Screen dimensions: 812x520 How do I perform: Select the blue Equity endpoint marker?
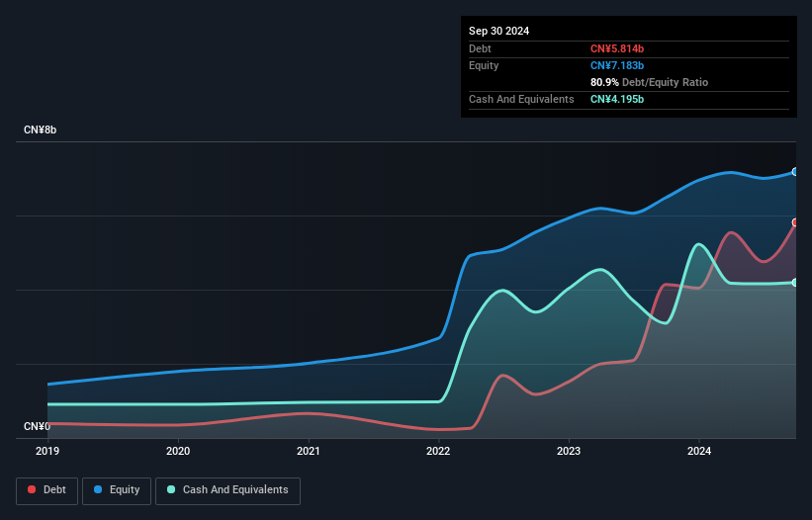[x=795, y=172]
